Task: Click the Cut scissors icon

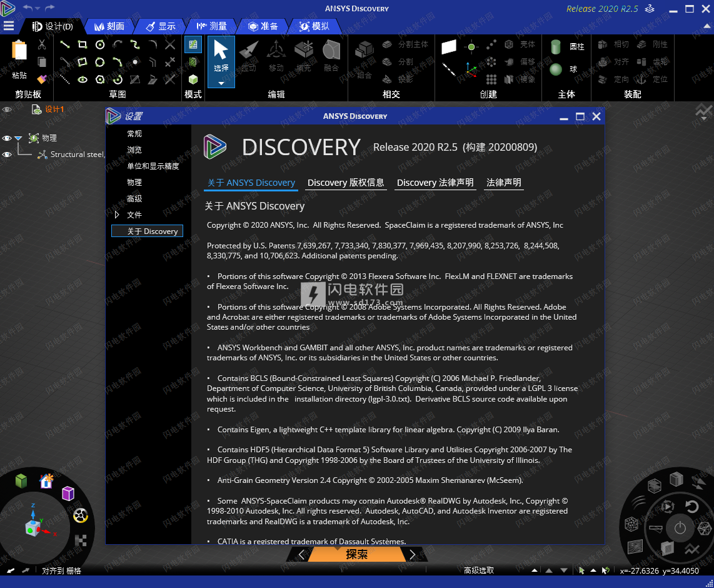Action: coord(41,44)
